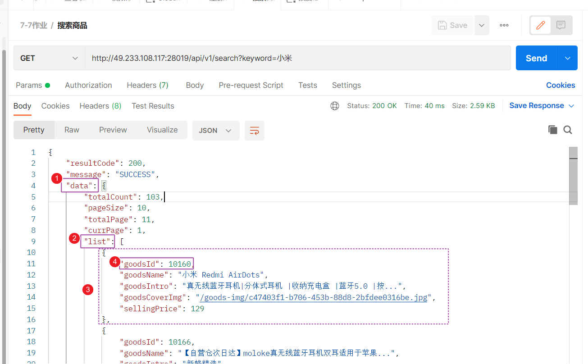588x364 pixels.
Task: Search the response with magnifier icon
Action: (568, 130)
